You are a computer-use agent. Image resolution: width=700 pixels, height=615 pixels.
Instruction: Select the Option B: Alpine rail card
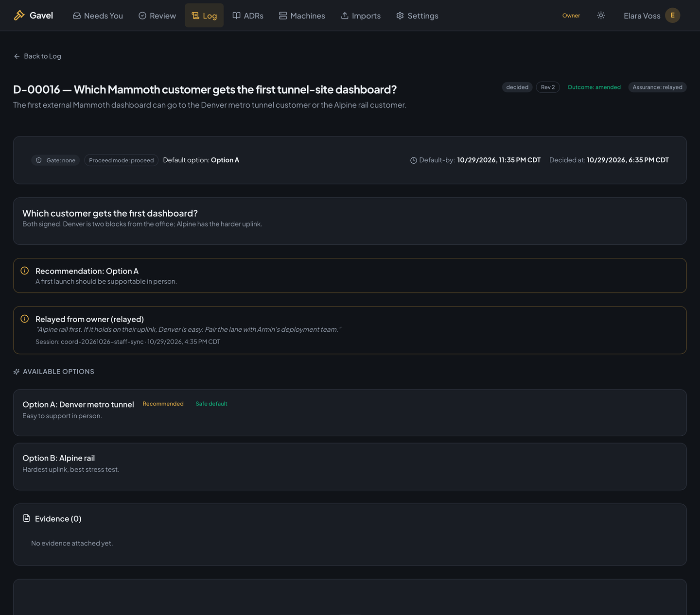350,466
